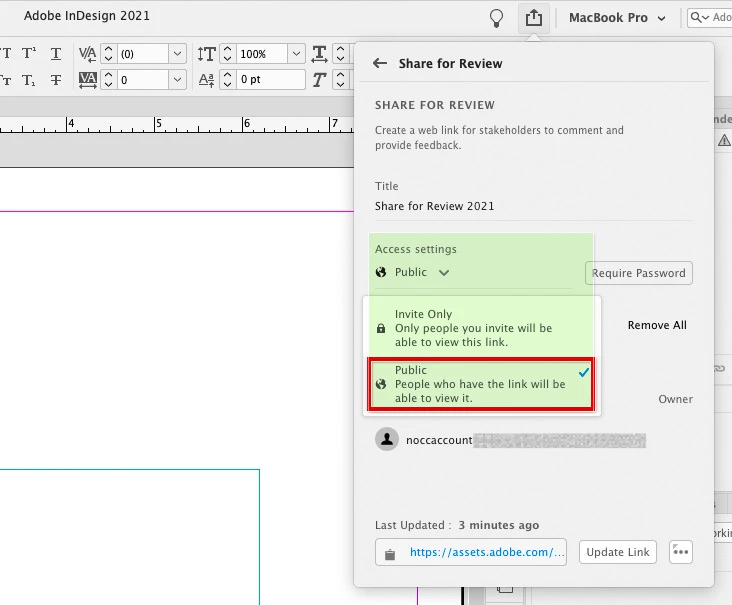Toggle the Strikethrough T button

pos(56,80)
